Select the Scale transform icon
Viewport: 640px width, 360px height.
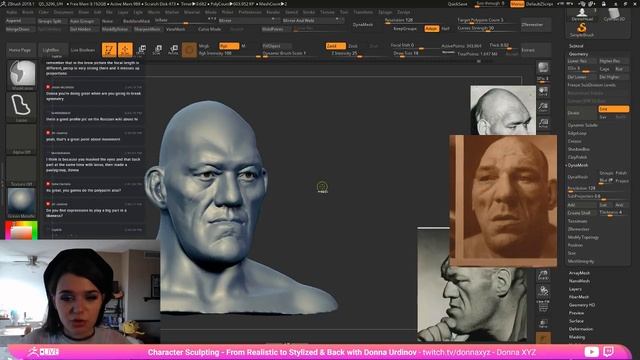[157, 50]
